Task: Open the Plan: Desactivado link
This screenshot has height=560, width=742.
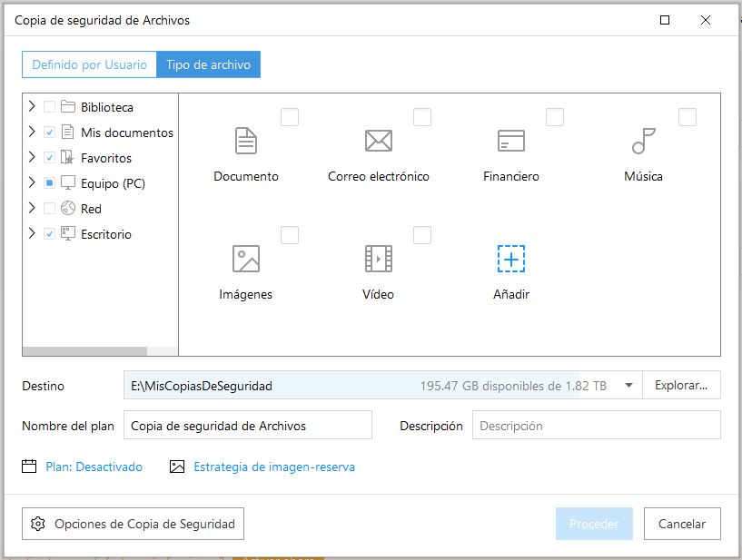Action: tap(94, 467)
